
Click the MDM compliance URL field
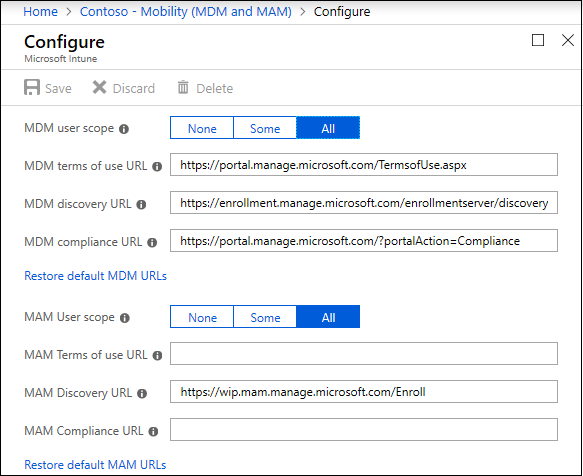click(x=364, y=240)
